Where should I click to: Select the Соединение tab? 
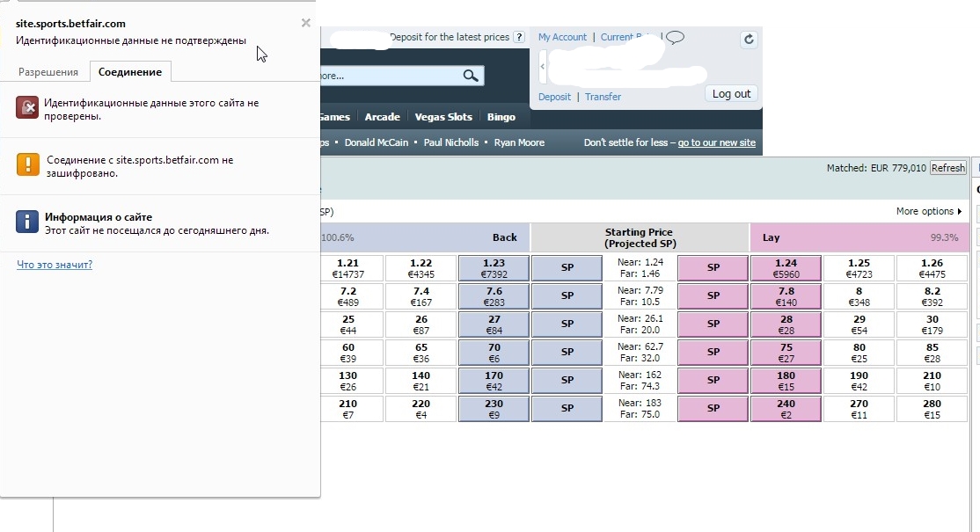[130, 72]
